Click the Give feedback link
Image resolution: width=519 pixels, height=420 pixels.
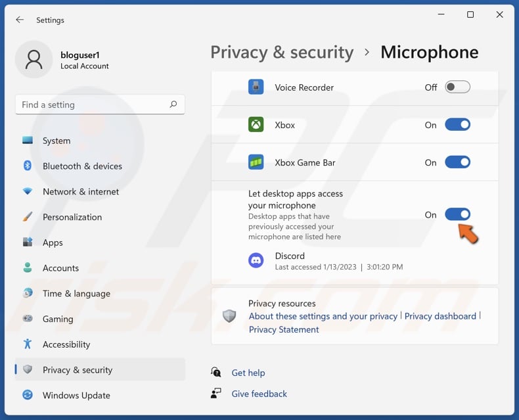[x=259, y=394]
